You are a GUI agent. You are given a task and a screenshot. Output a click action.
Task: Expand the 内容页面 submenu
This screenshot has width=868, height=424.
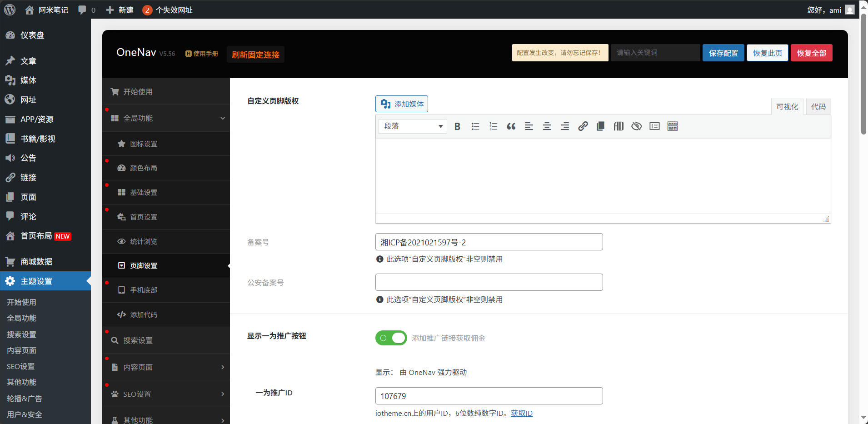[x=166, y=367]
